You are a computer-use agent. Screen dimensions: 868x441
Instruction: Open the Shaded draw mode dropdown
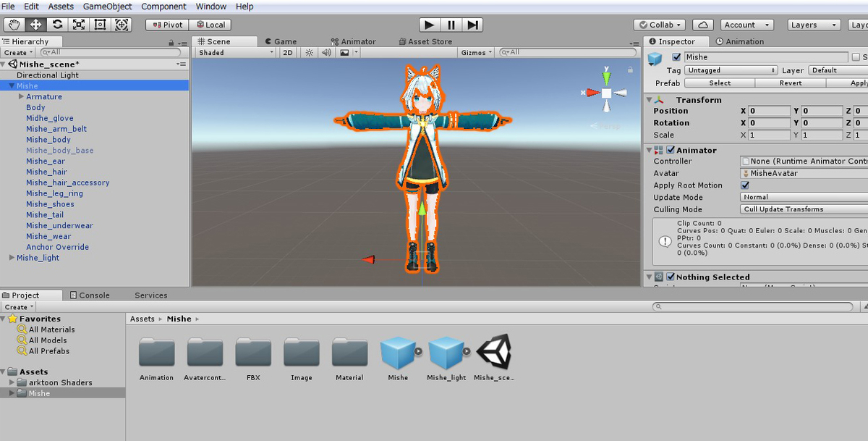coord(236,52)
